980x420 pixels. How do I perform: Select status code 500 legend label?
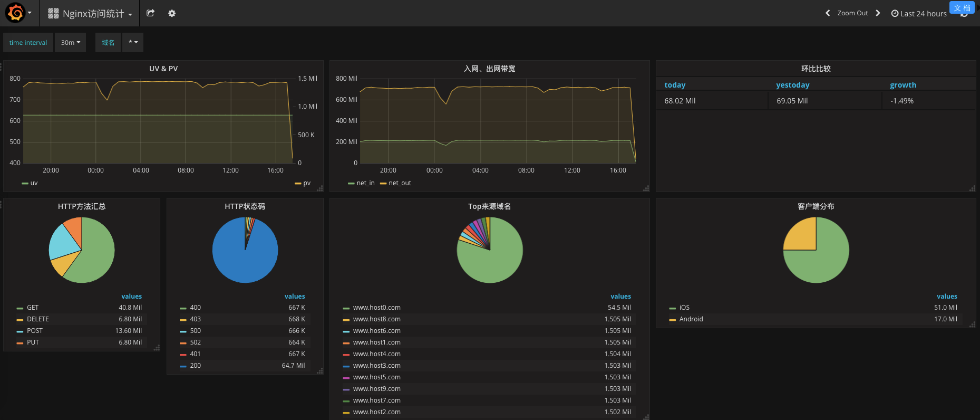click(x=196, y=331)
